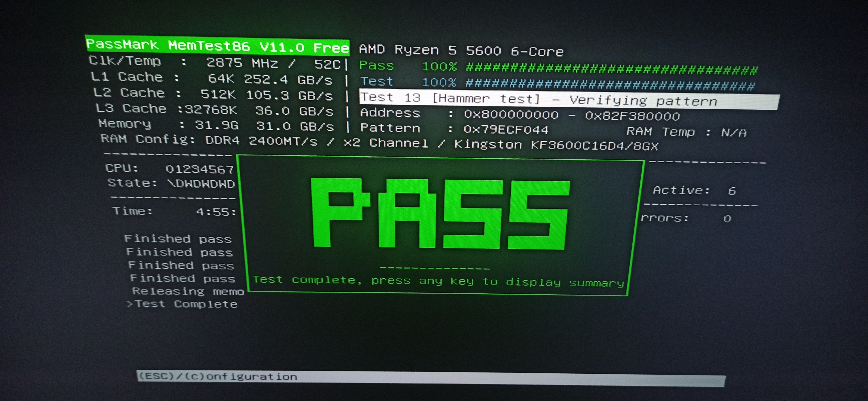Click the 52C temperature value
Image resolution: width=868 pixels, height=401 pixels.
(x=328, y=64)
